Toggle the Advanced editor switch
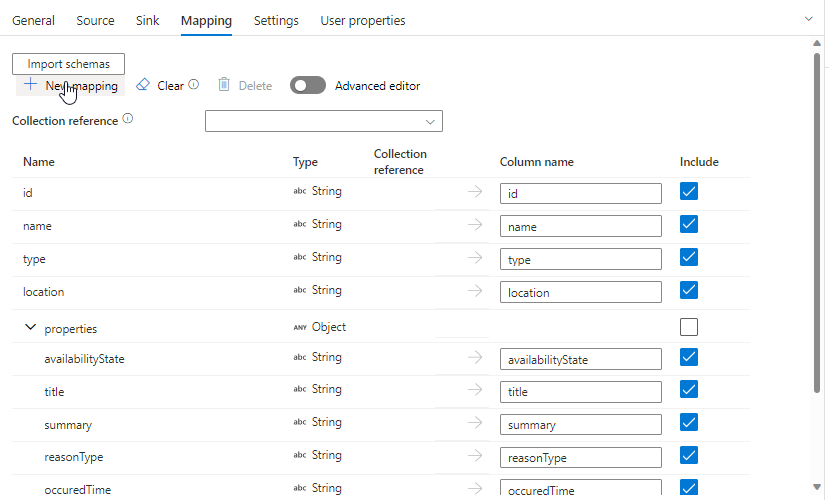829x500 pixels. click(x=308, y=85)
